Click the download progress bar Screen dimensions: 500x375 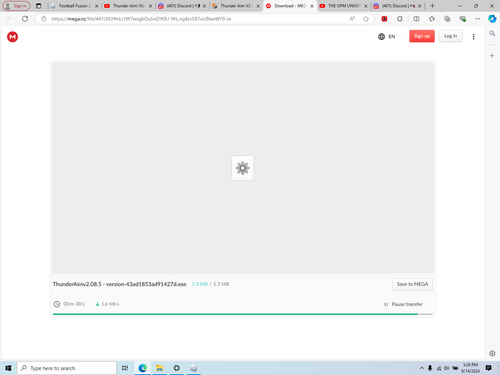[243, 314]
